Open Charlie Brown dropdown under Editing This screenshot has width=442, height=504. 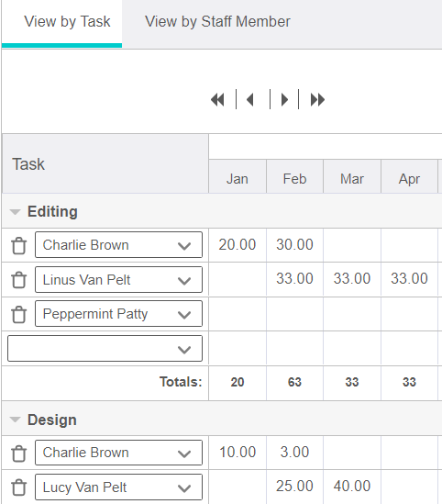pos(119,245)
